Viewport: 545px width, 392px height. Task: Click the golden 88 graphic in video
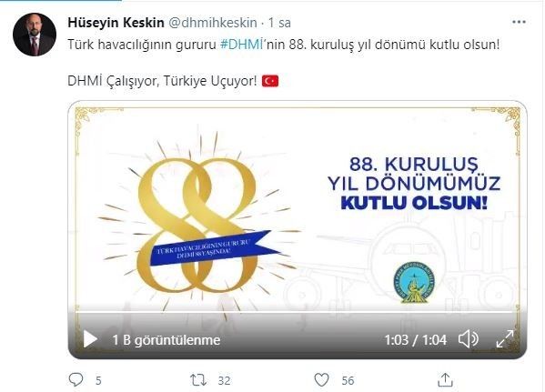pyautogui.click(x=197, y=226)
